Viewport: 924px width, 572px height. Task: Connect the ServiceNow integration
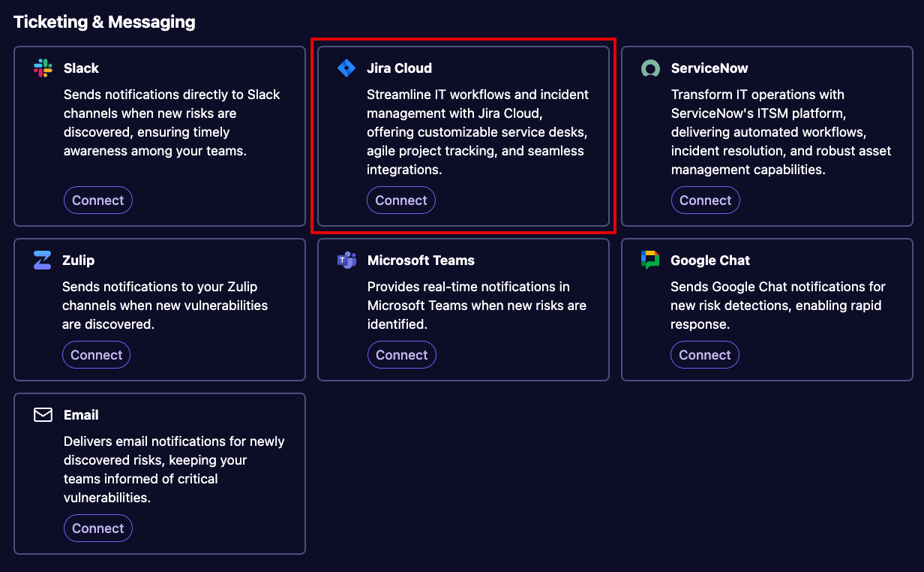pos(705,200)
